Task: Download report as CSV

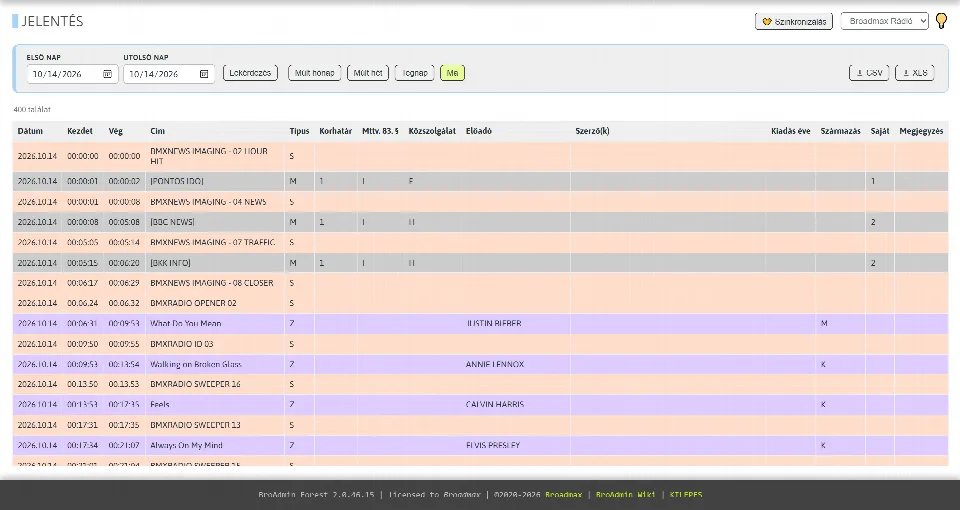Action: [869, 73]
